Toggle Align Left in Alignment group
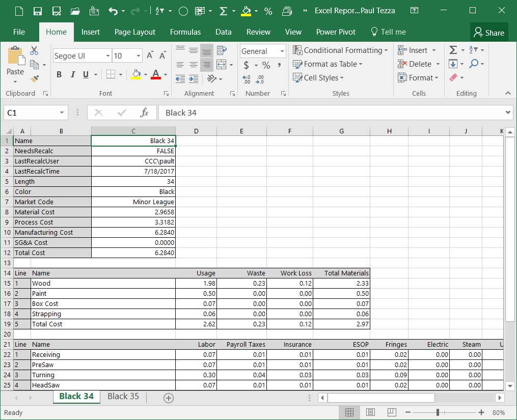 click(180, 65)
